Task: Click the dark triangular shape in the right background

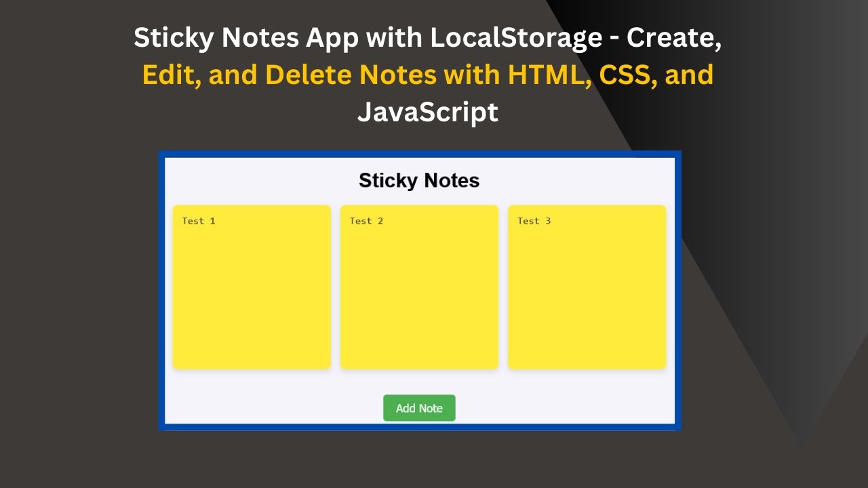Action: click(780, 203)
